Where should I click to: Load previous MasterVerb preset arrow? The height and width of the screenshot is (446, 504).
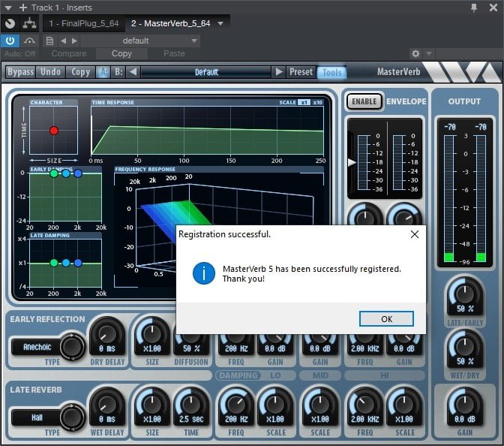[x=133, y=72]
